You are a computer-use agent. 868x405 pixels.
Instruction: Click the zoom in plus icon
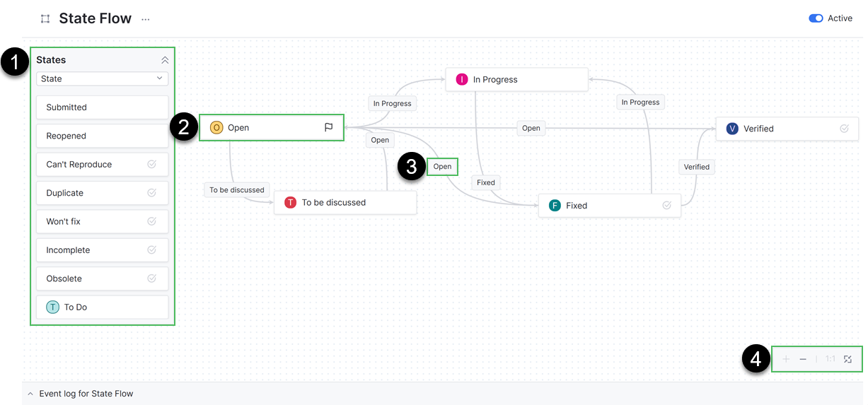pos(786,359)
